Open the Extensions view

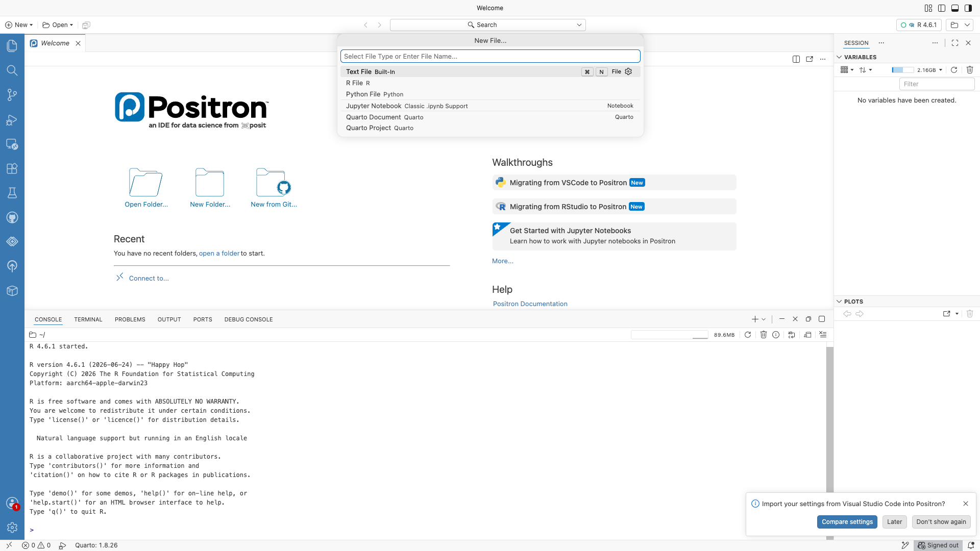point(12,169)
